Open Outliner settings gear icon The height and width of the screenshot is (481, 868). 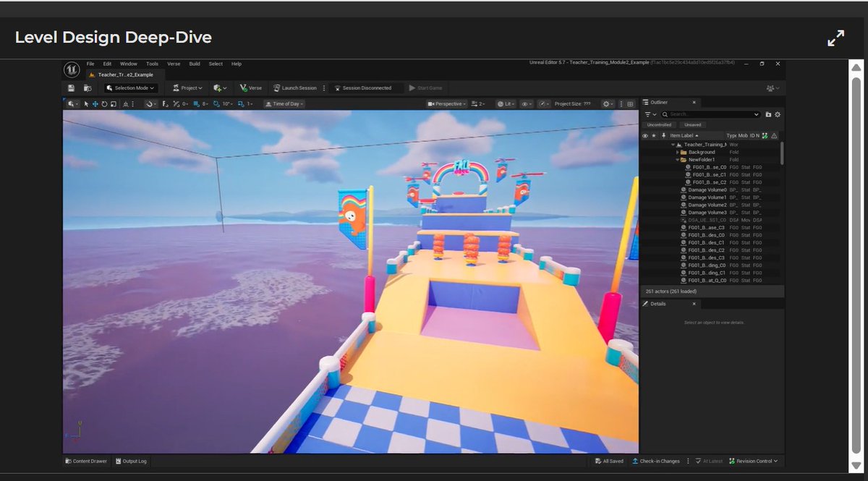coord(778,114)
